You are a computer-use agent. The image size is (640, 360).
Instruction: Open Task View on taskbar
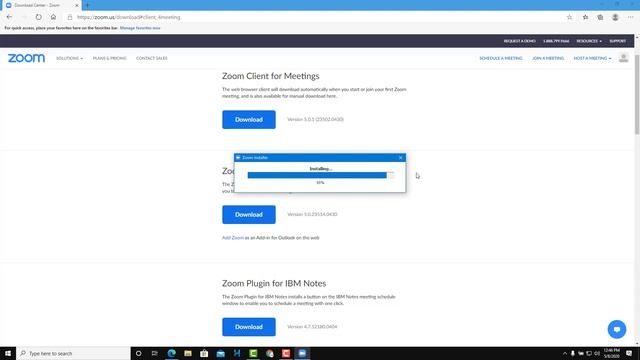pyautogui.click(x=155, y=353)
